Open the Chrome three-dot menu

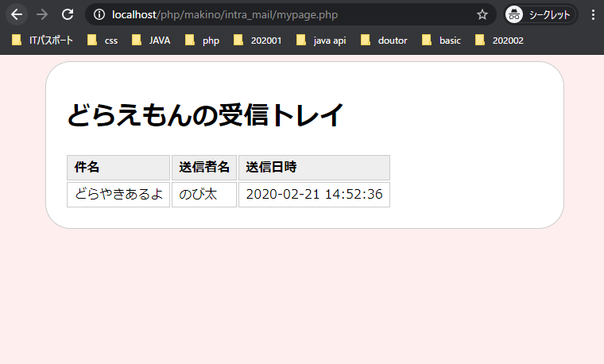tap(593, 14)
